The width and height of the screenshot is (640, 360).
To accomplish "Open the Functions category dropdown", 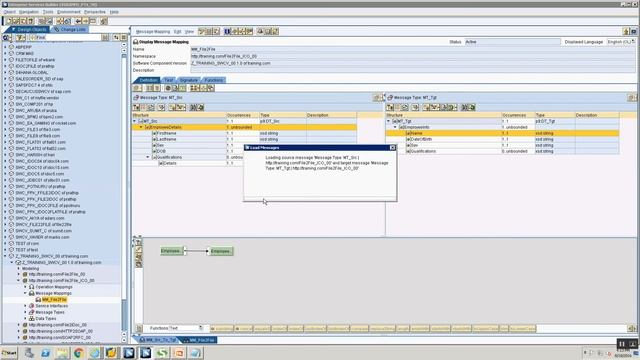I will 201,328.
